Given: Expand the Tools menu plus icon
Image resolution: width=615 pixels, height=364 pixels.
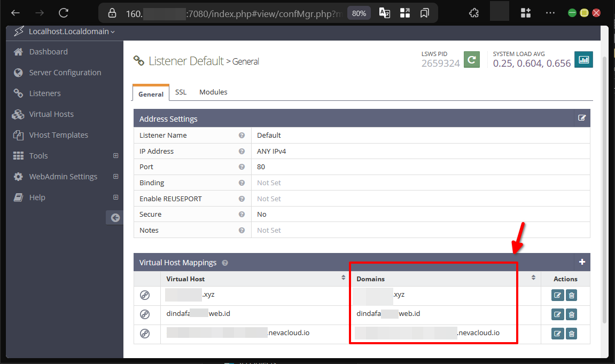Looking at the screenshot, I should (x=116, y=155).
